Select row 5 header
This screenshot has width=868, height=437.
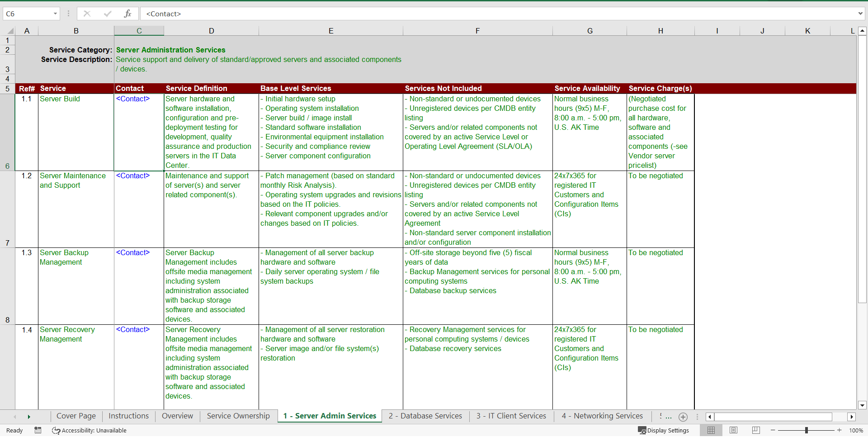click(7, 89)
